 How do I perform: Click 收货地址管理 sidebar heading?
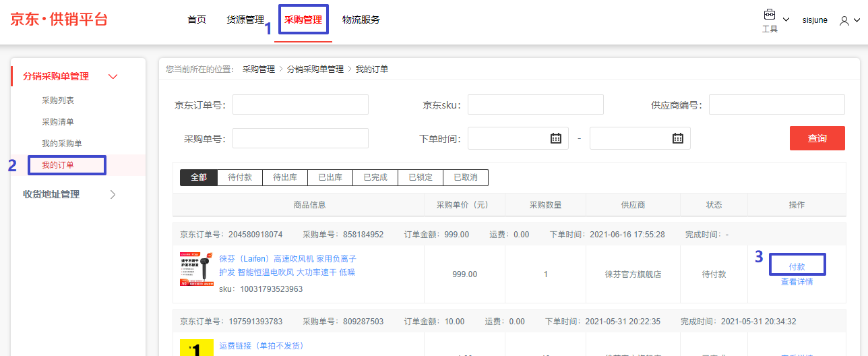tap(51, 194)
